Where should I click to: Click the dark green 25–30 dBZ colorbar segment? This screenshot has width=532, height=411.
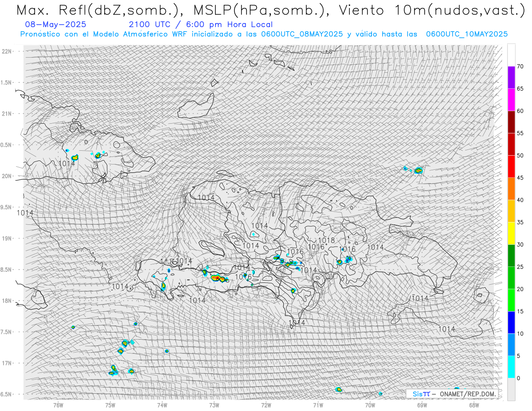pyautogui.click(x=511, y=255)
